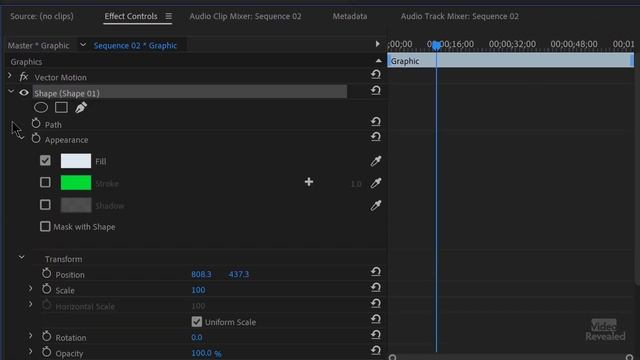Switch to Effect Controls tab
Screen dimensions: 640x360
[131, 16]
